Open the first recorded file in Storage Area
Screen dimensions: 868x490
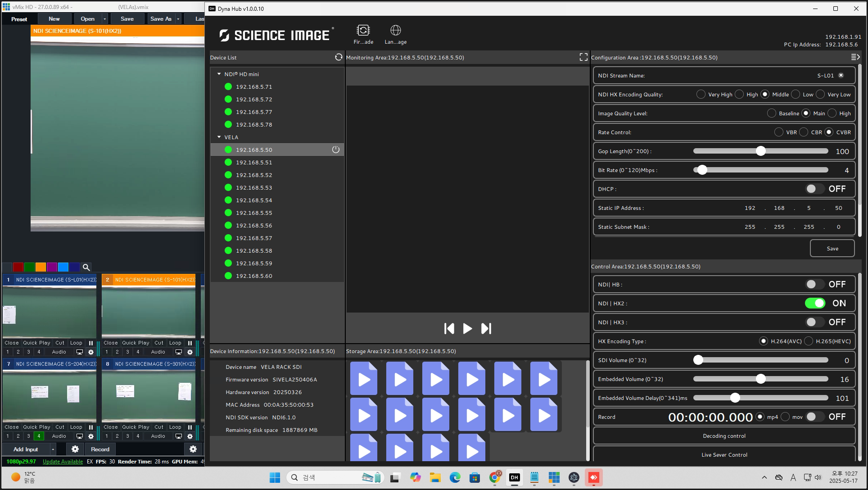coord(364,379)
